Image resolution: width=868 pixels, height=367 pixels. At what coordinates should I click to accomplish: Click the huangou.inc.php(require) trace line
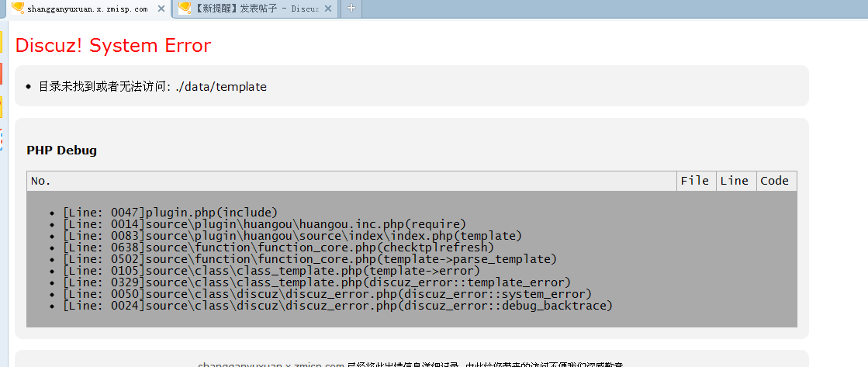coord(265,224)
